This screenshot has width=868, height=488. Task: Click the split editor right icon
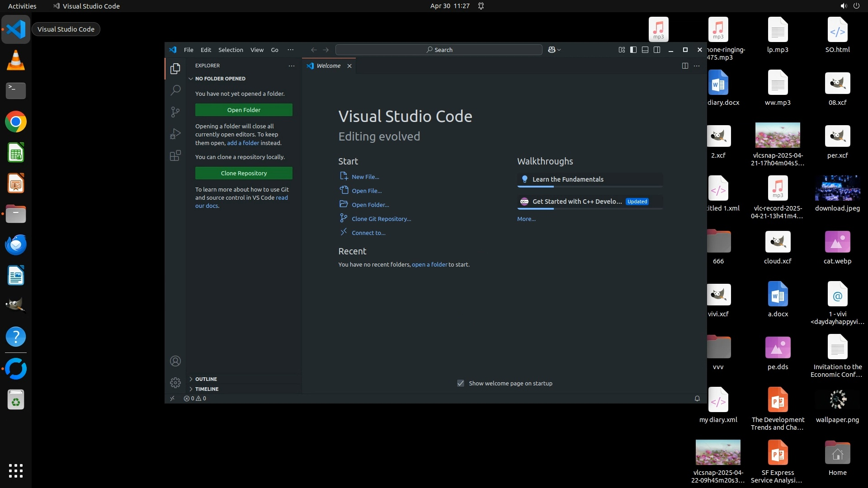685,66
